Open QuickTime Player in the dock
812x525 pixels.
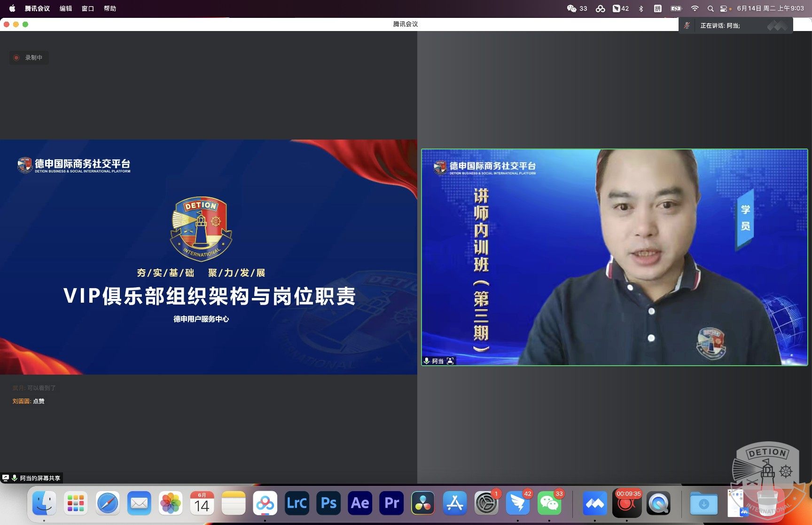[x=658, y=503]
